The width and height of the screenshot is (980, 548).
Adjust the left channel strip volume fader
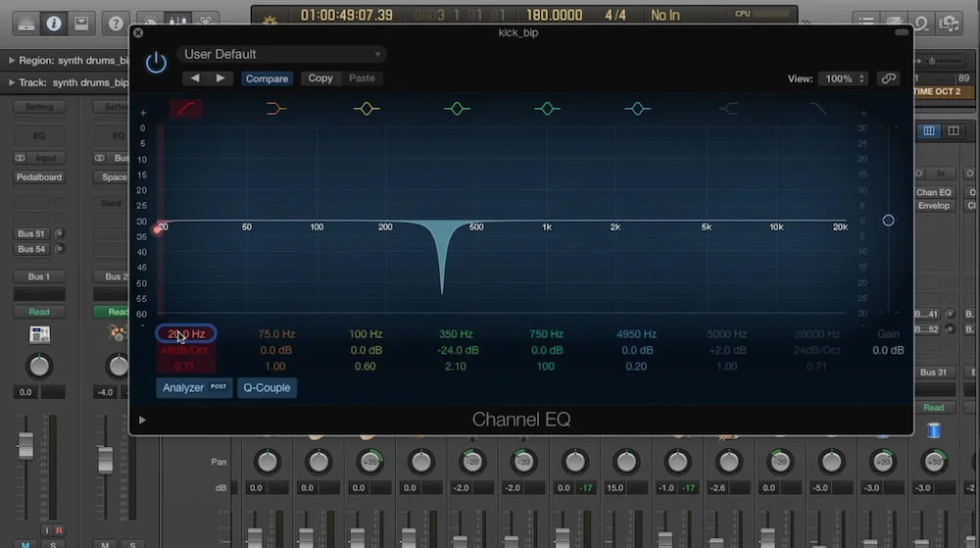coord(25,445)
